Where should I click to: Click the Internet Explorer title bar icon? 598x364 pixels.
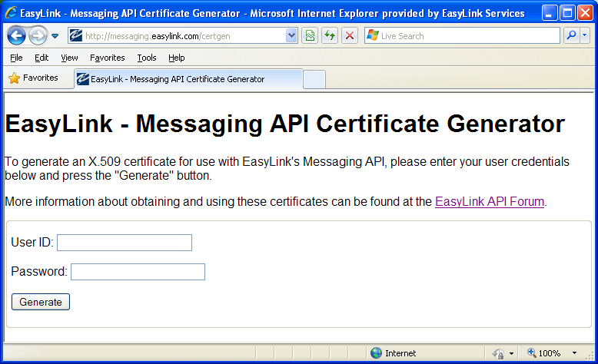click(x=12, y=12)
